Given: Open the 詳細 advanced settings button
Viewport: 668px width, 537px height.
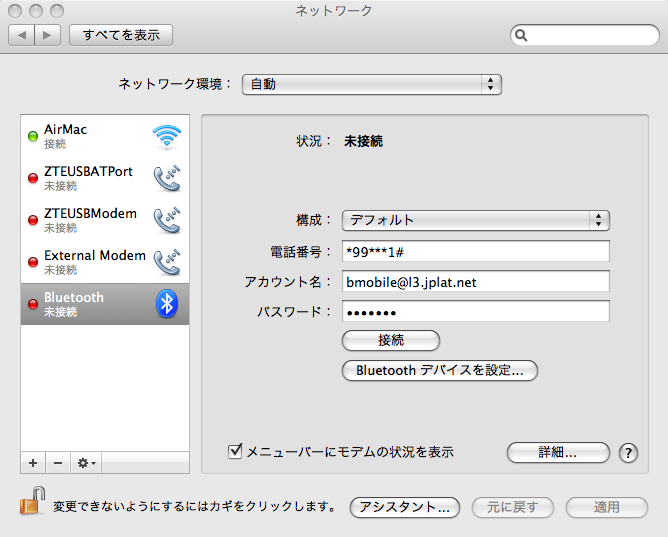Looking at the screenshot, I should click(x=558, y=452).
